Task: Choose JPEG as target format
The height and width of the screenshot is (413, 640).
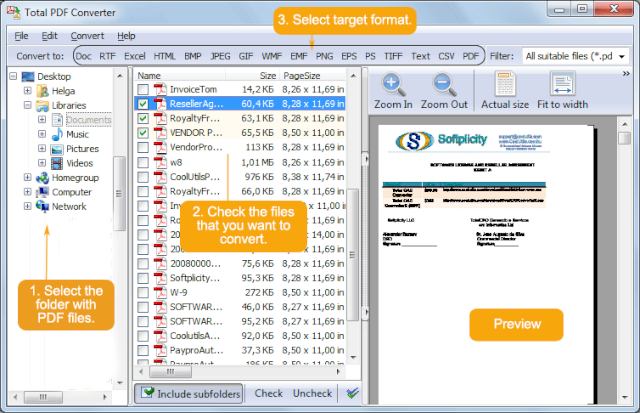Action: 220,56
